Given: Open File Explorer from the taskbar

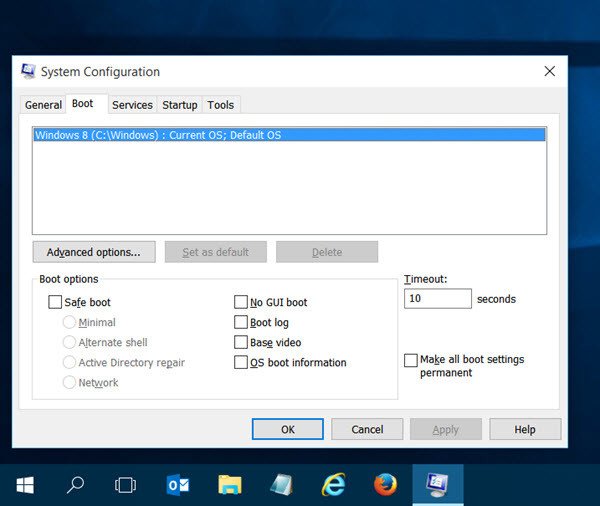Looking at the screenshot, I should coord(230,485).
